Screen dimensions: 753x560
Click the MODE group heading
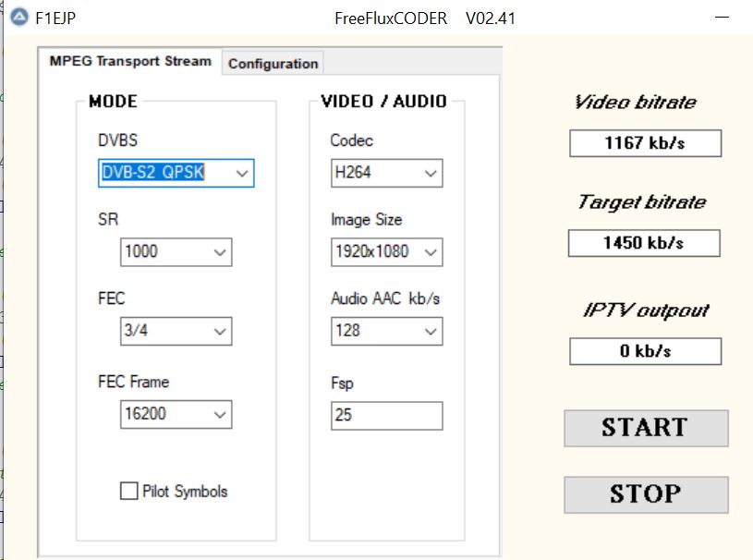tap(114, 102)
